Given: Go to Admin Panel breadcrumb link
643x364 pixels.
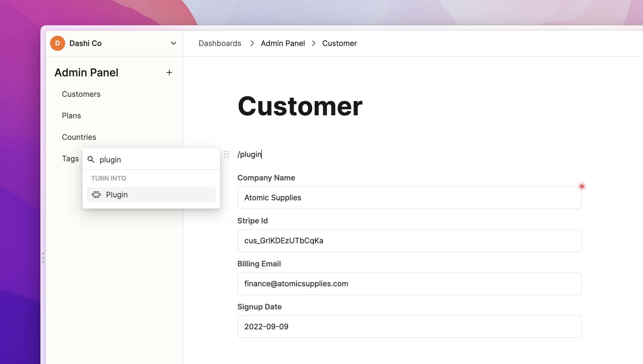Looking at the screenshot, I should tap(283, 43).
